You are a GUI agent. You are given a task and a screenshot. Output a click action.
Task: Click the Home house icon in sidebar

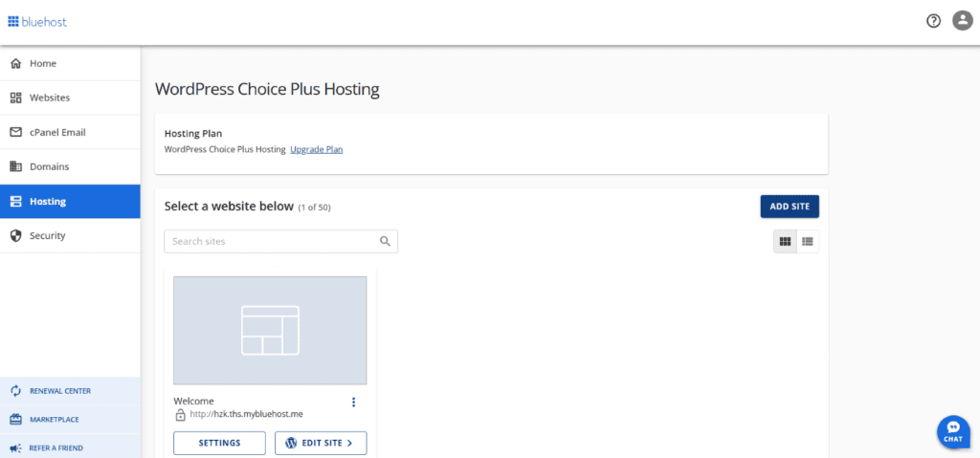click(16, 63)
